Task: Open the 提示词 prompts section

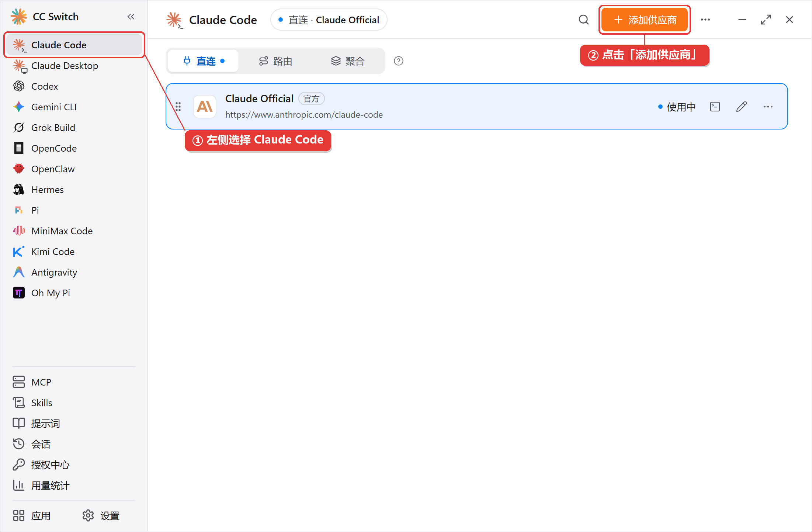Action: tap(74, 424)
